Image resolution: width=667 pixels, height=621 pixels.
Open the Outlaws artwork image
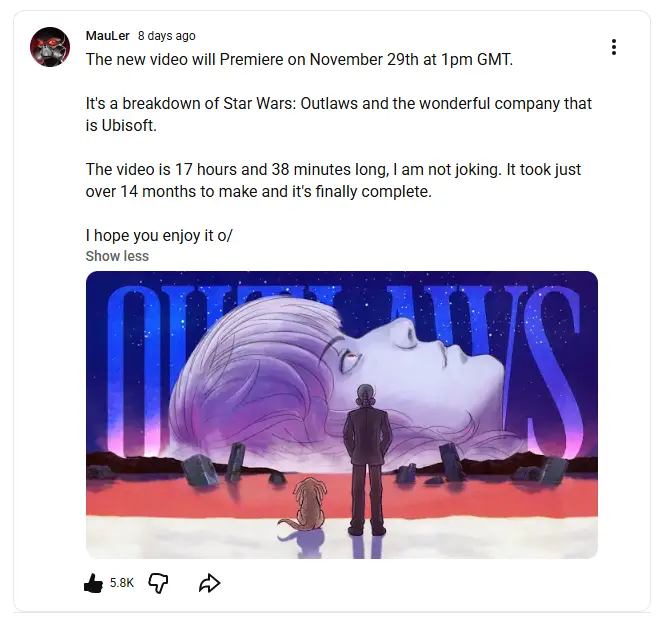342,415
